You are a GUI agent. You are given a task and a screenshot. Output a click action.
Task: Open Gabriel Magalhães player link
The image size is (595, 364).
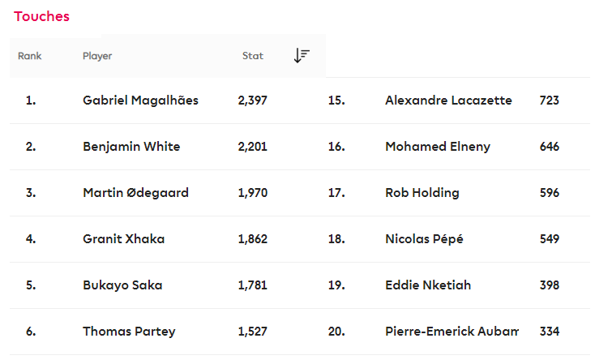tap(140, 101)
